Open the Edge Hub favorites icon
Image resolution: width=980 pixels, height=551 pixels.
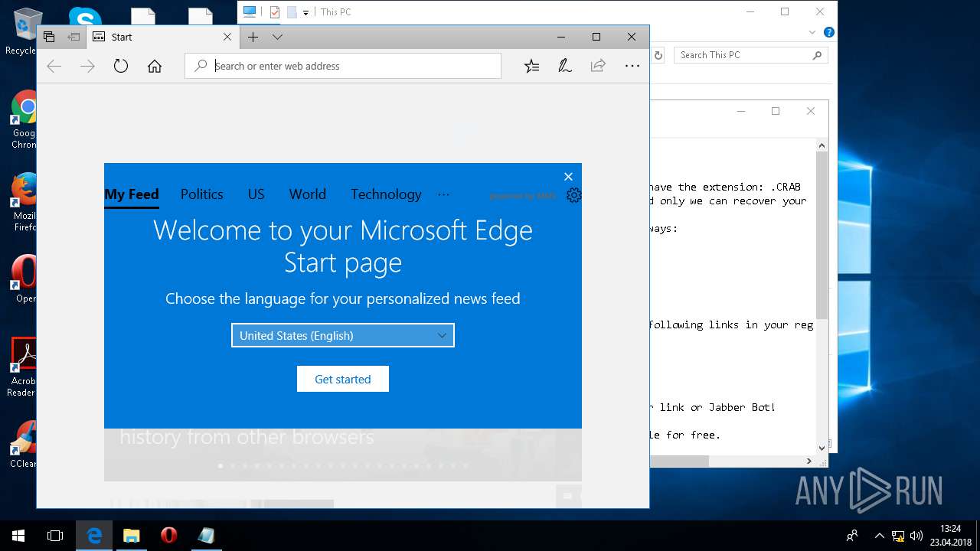531,66
